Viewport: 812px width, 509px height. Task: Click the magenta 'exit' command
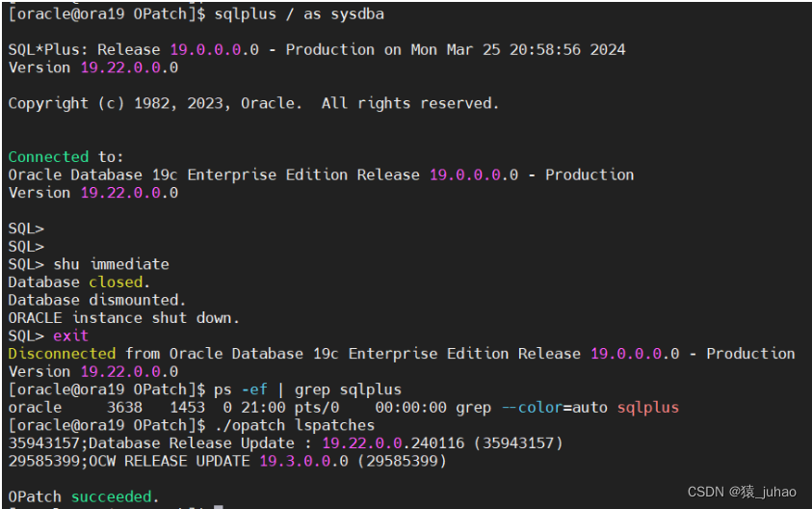(x=71, y=335)
